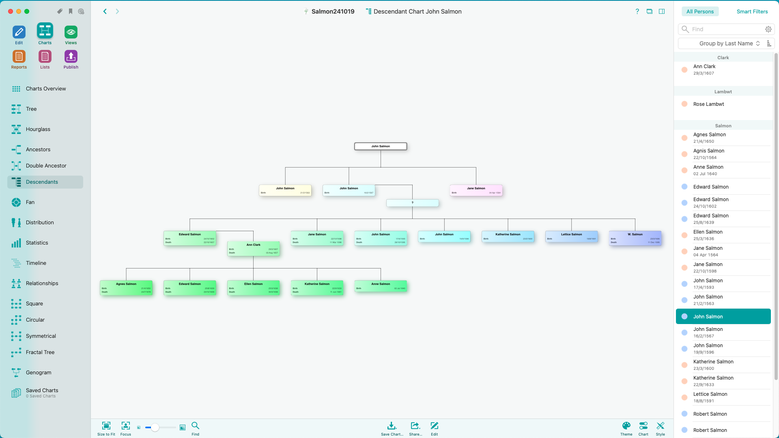Open the Double Ancestor chart
779x438 pixels.
coord(45,166)
